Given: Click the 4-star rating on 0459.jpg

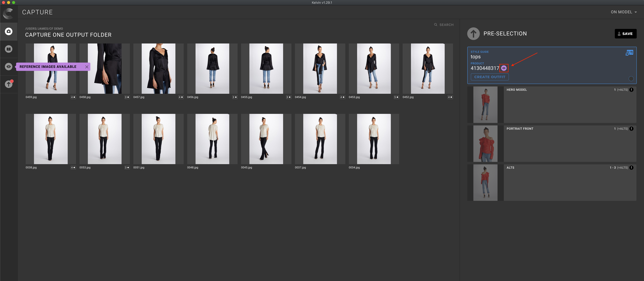Looking at the screenshot, I should click(73, 97).
